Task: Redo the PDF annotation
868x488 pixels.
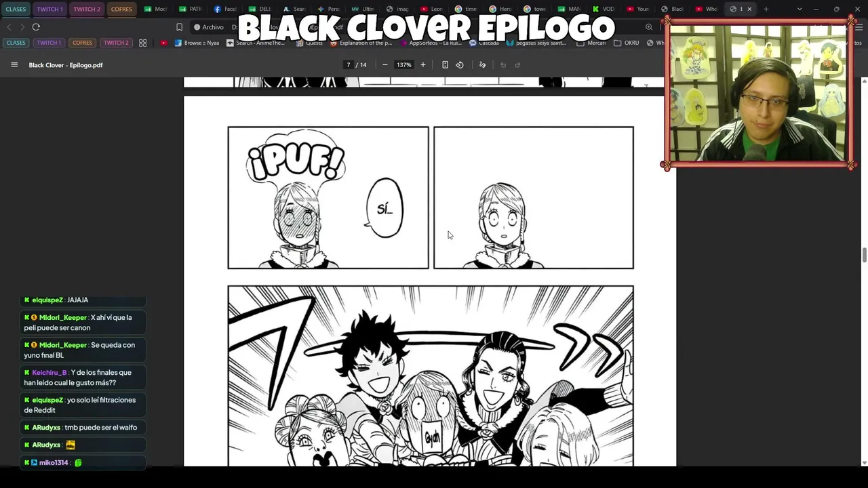Action: click(517, 65)
